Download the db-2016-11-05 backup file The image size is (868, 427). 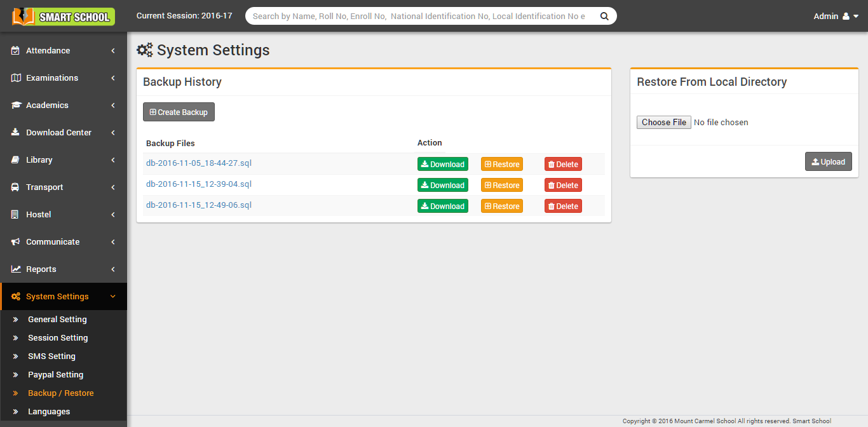[443, 163]
